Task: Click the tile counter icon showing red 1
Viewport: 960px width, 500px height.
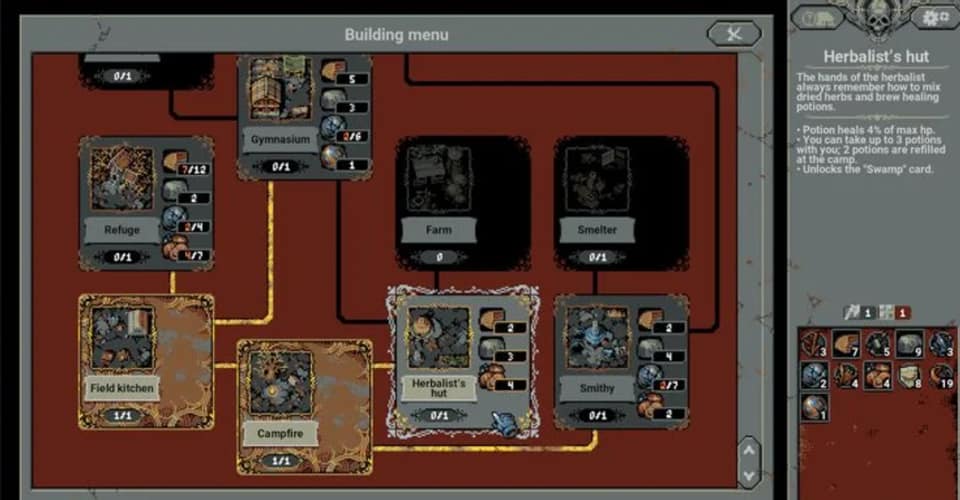Action: tap(887, 313)
